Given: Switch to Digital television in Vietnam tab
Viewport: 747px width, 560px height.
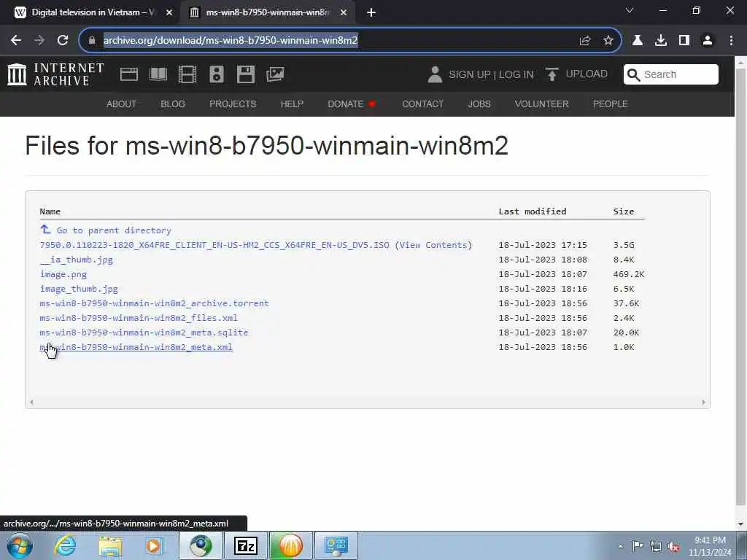Looking at the screenshot, I should (x=93, y=13).
